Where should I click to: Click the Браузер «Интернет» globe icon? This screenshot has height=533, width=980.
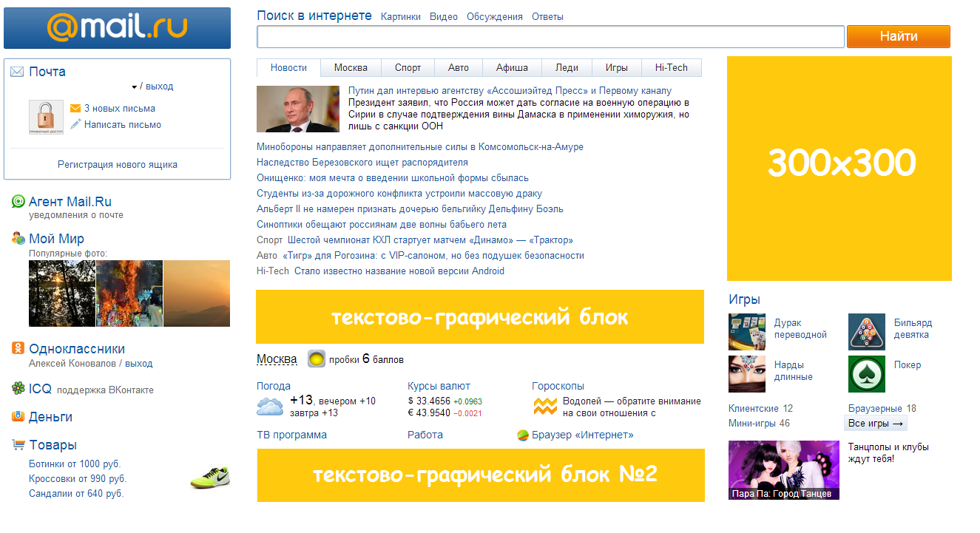(x=523, y=435)
